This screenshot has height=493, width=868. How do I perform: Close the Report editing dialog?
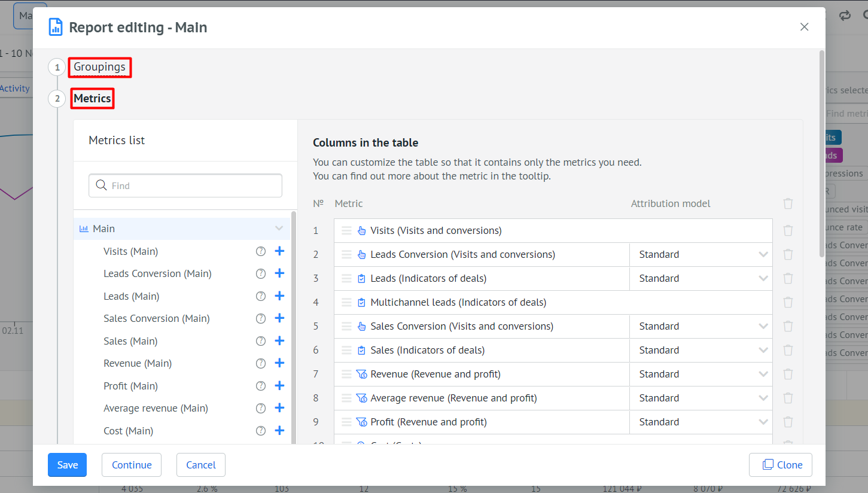click(x=805, y=27)
